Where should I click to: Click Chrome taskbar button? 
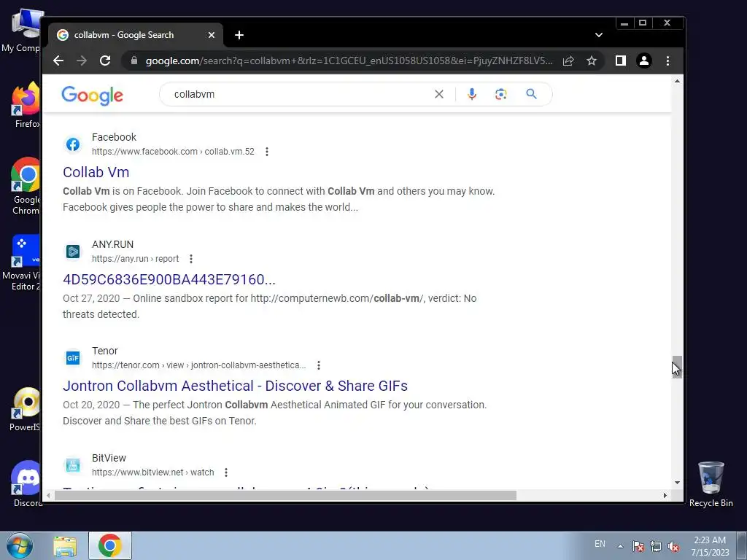click(x=110, y=545)
